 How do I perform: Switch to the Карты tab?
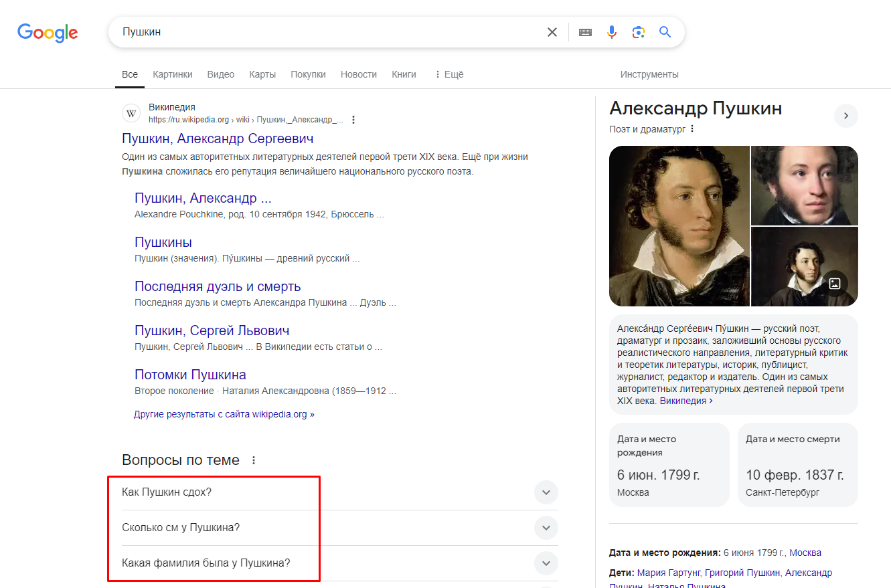(262, 74)
